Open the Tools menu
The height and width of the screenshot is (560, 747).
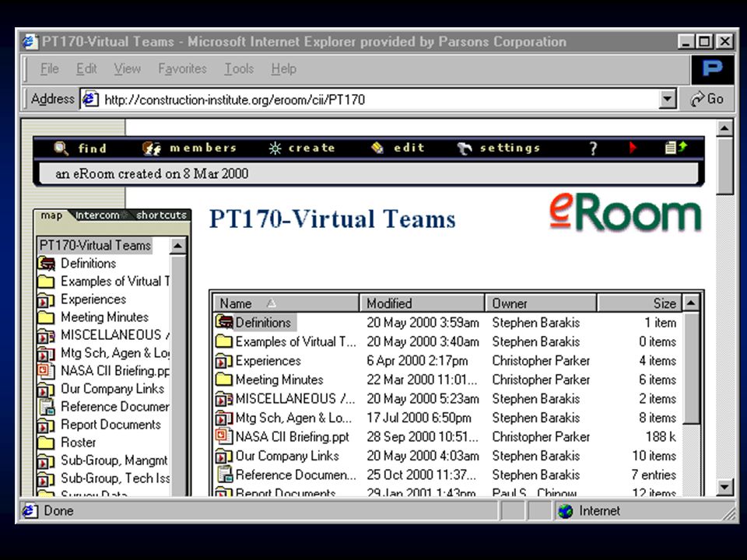[239, 68]
